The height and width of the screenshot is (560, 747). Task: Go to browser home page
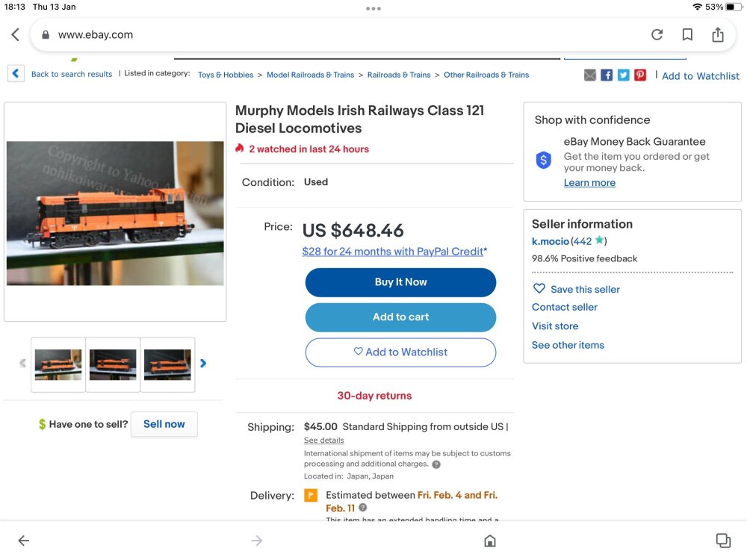[x=490, y=541]
